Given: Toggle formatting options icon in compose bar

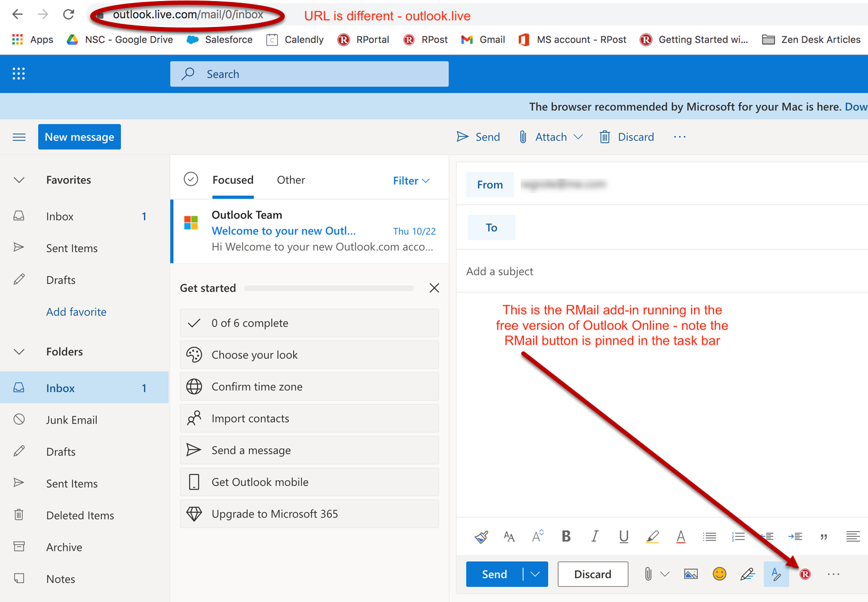Looking at the screenshot, I should pyautogui.click(x=776, y=574).
